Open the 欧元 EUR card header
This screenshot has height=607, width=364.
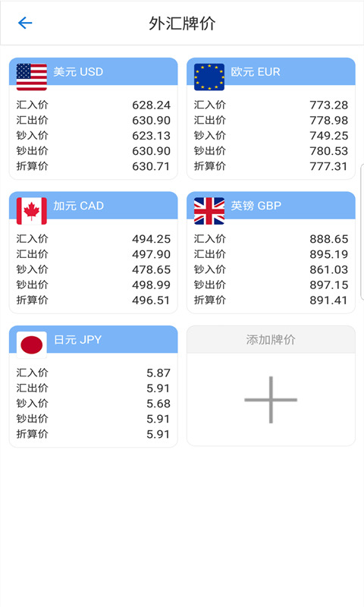pyautogui.click(x=271, y=71)
